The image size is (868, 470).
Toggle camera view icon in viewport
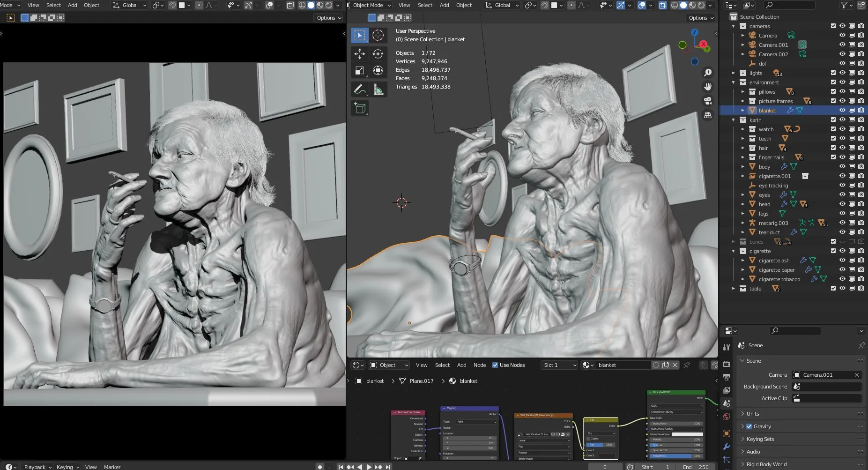coord(708,101)
